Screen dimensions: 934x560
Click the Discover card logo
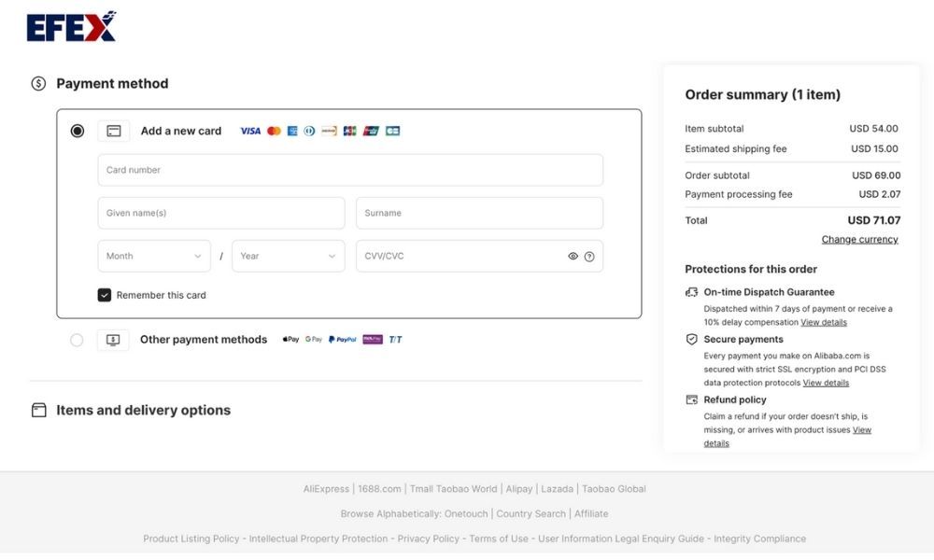[x=330, y=131]
